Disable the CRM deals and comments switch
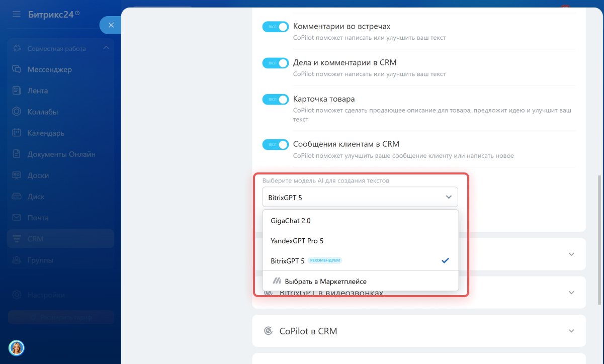 (276, 63)
